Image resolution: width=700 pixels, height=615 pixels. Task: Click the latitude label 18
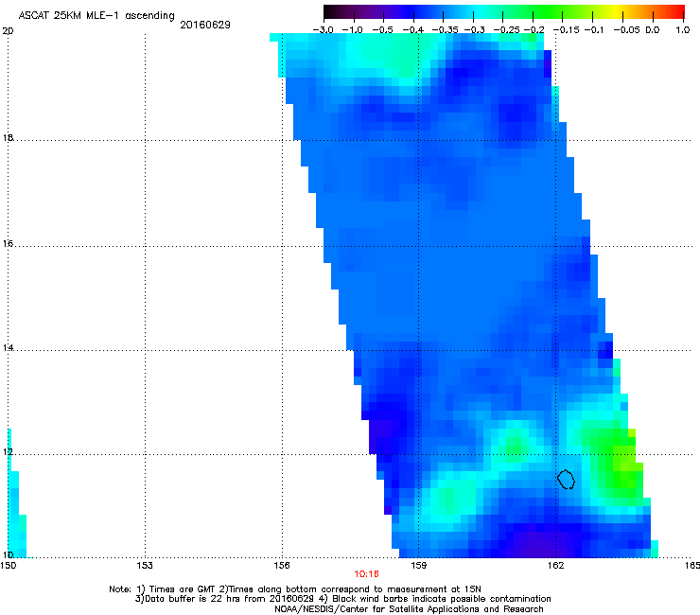[x=8, y=137]
